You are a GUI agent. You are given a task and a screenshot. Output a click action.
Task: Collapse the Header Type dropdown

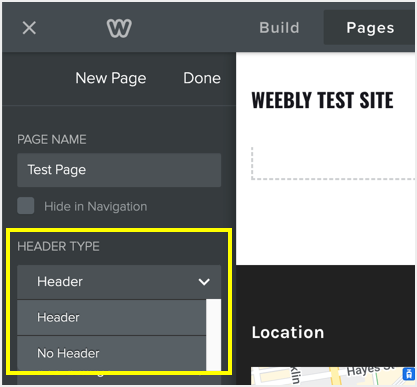(x=119, y=282)
